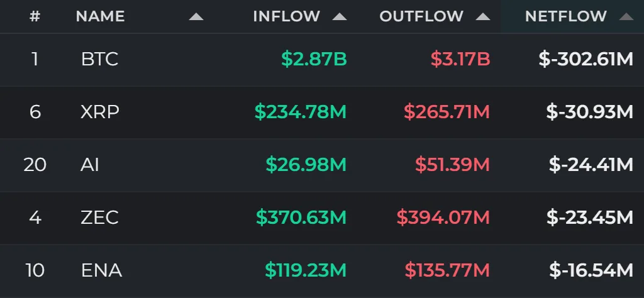
Task: Click rank number 1 in BTC row
Action: [35, 59]
